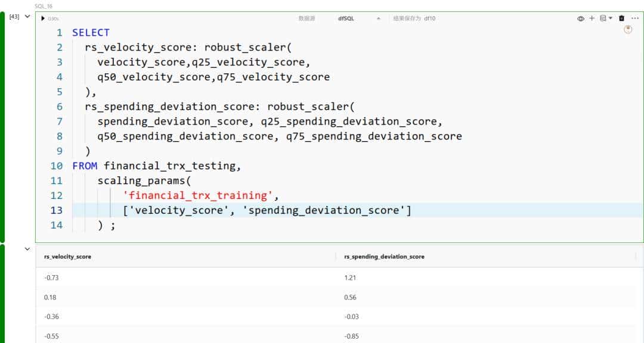Click line number 10 in the gutter
Image resolution: width=644 pixels, height=343 pixels.
(57, 166)
